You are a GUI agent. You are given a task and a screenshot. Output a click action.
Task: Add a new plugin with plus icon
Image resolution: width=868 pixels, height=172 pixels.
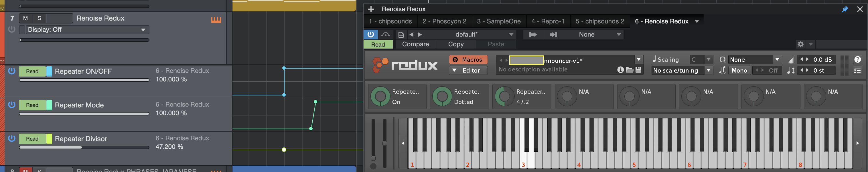click(x=371, y=9)
